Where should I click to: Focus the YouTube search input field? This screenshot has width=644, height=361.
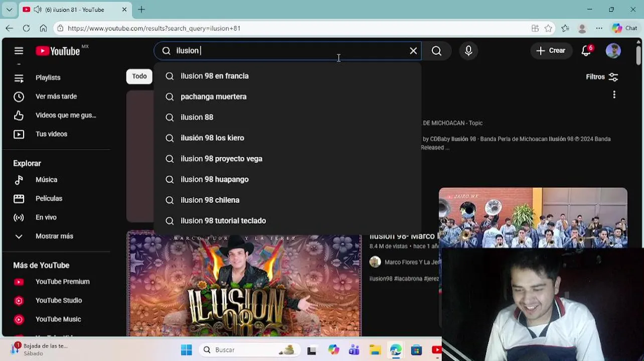click(x=288, y=51)
